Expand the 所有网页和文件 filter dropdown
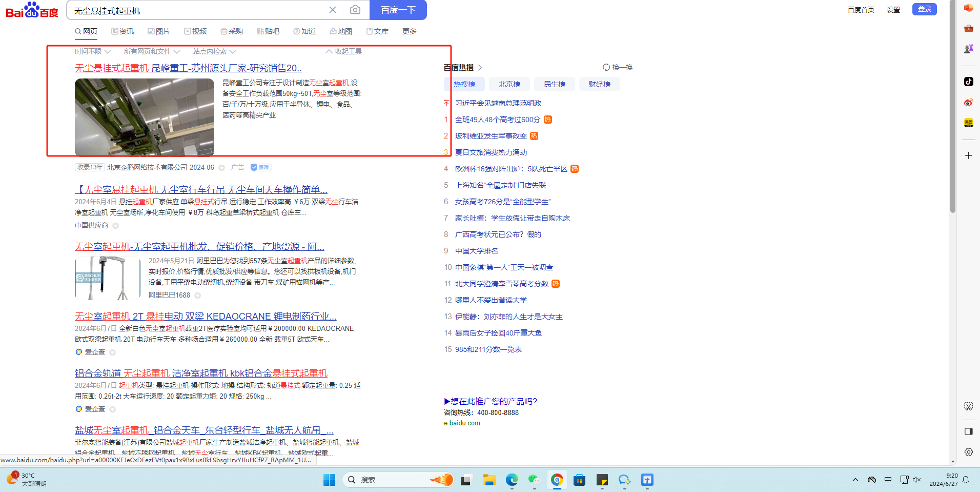980x492 pixels. click(x=152, y=51)
